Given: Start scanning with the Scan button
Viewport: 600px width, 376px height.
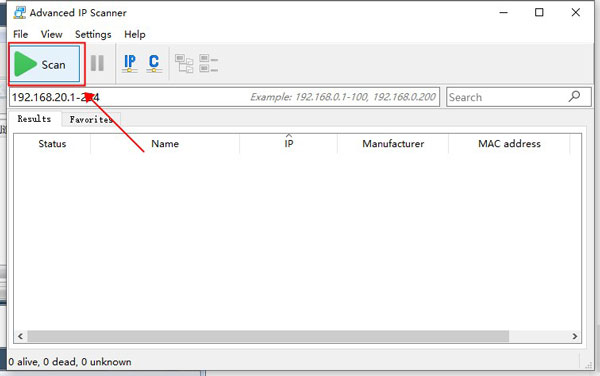Looking at the screenshot, I should [x=45, y=64].
